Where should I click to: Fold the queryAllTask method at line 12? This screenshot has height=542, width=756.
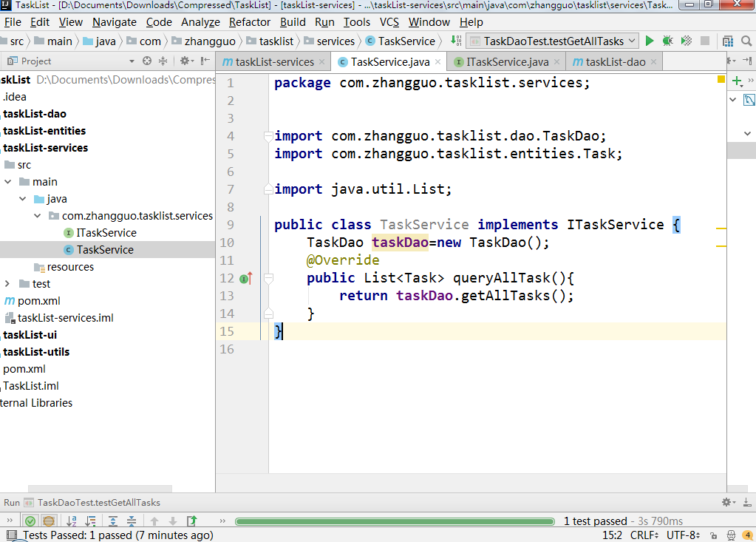click(x=268, y=278)
